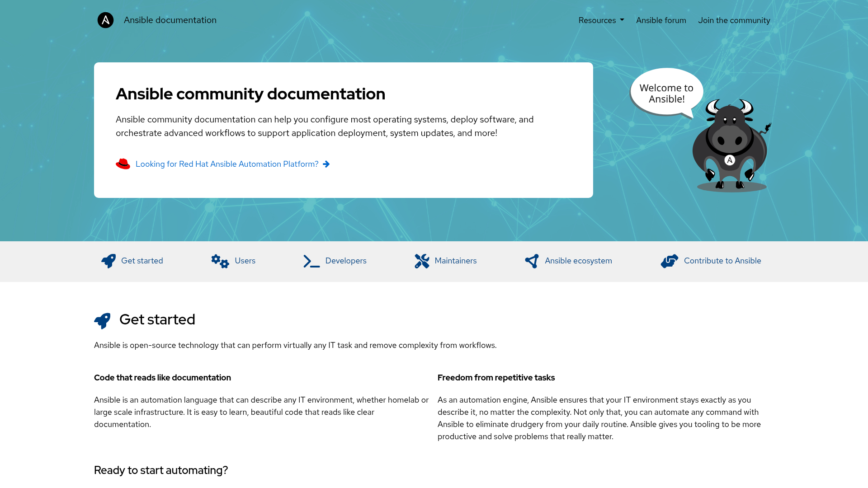Click the Welcome to Ansible speech bubble
This screenshot has height=488, width=868.
pyautogui.click(x=666, y=94)
